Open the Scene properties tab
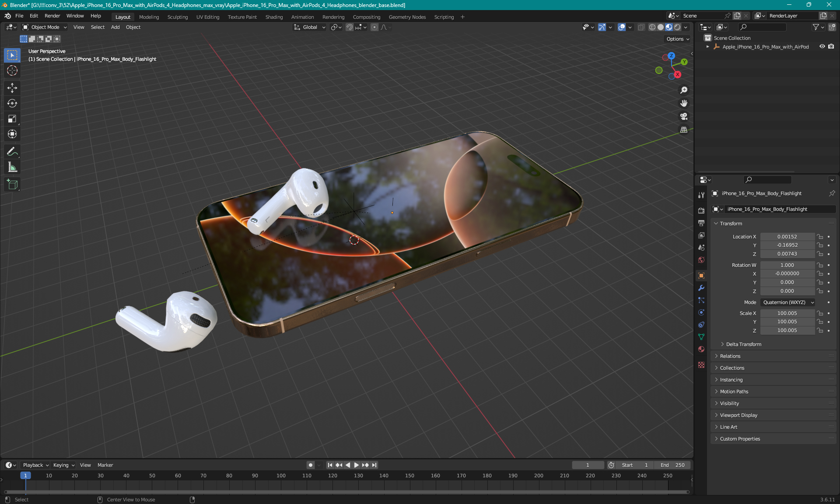The image size is (840, 504). pyautogui.click(x=701, y=247)
